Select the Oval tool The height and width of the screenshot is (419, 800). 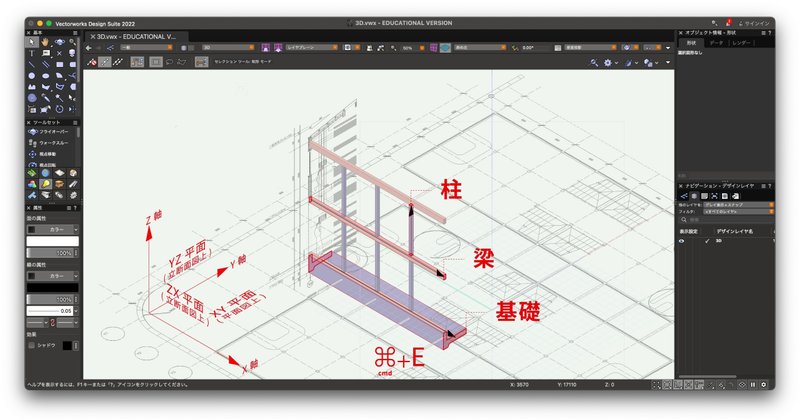click(45, 76)
